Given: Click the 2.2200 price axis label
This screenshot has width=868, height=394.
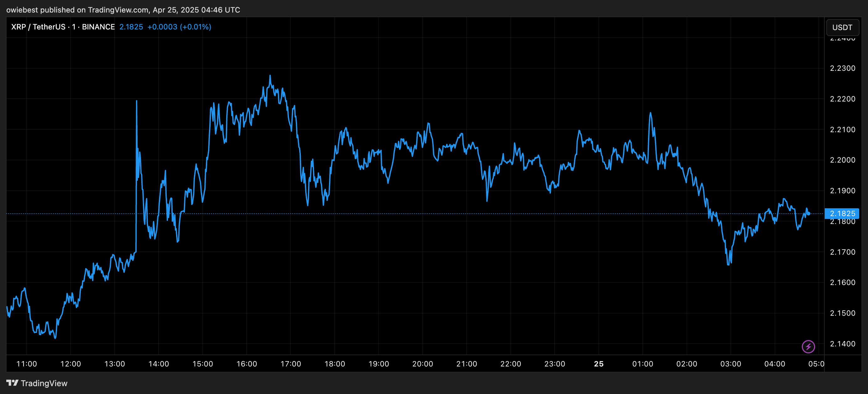Looking at the screenshot, I should click(842, 99).
